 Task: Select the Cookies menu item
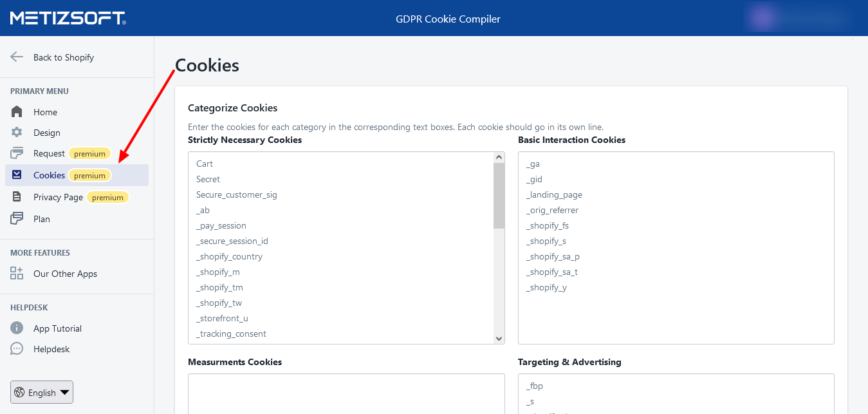[50, 175]
